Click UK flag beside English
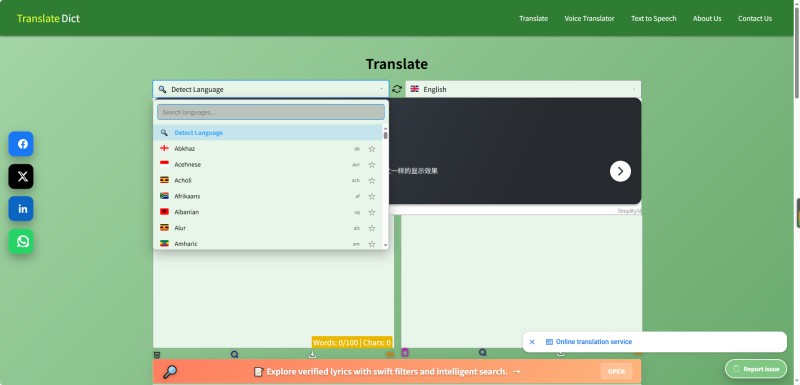Image resolution: width=800 pixels, height=385 pixels. coord(415,89)
